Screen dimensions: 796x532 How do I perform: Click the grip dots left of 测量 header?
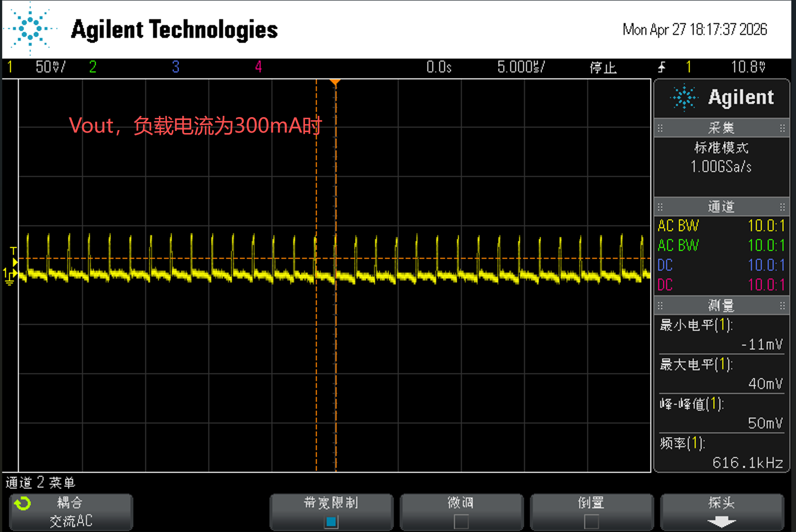[660, 306]
